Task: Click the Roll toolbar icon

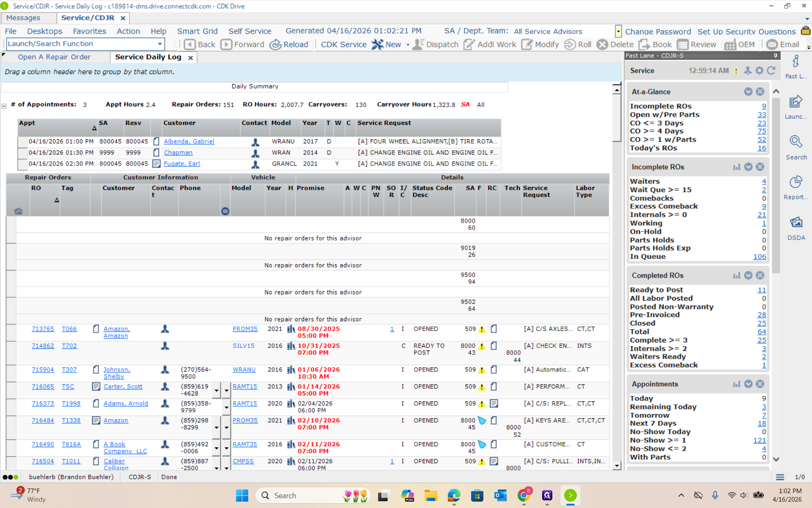Action: pyautogui.click(x=570, y=44)
